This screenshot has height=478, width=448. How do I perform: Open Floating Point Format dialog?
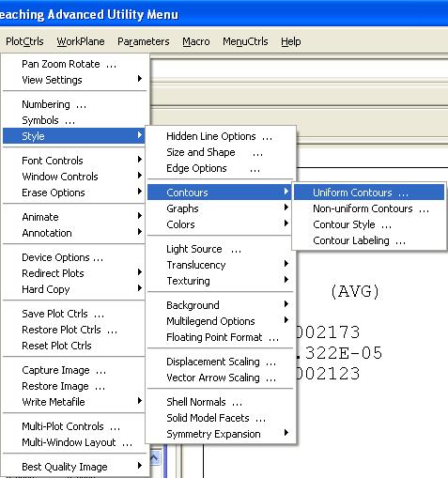click(221, 337)
